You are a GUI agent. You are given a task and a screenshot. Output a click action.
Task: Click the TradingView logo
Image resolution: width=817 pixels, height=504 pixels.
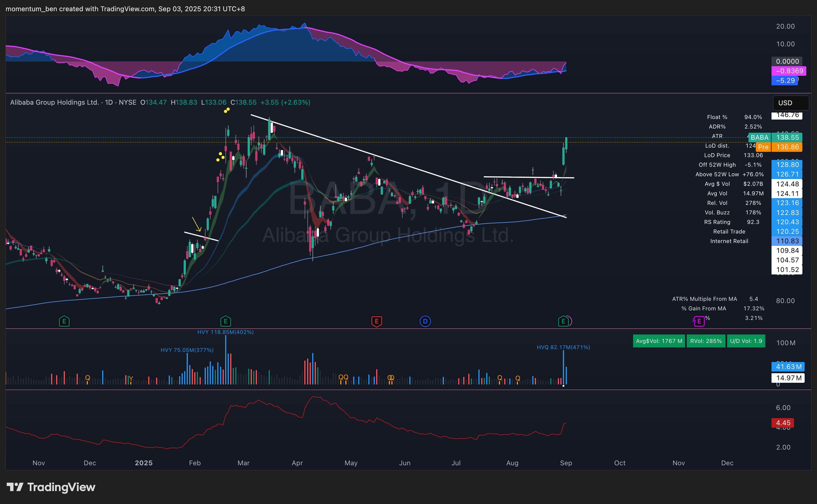coord(51,487)
